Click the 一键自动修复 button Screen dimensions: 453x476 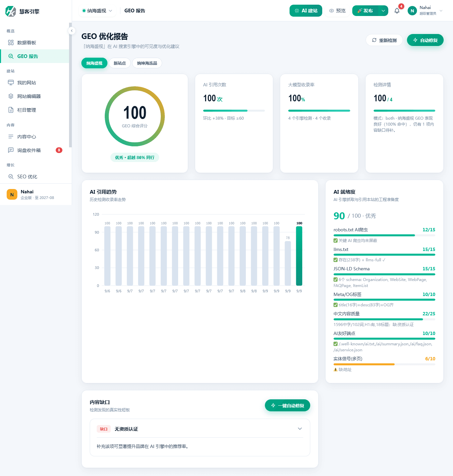[x=288, y=405]
